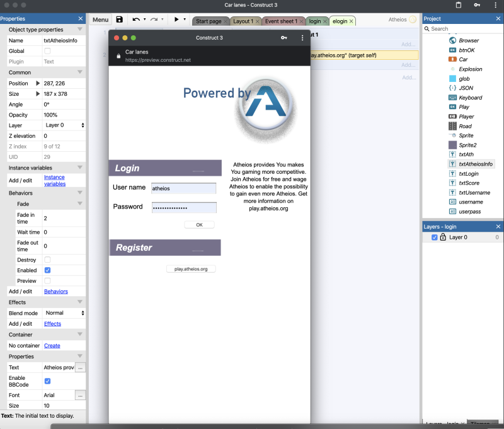The height and width of the screenshot is (429, 504).
Task: Select the Explosion object icon
Action: [452, 69]
